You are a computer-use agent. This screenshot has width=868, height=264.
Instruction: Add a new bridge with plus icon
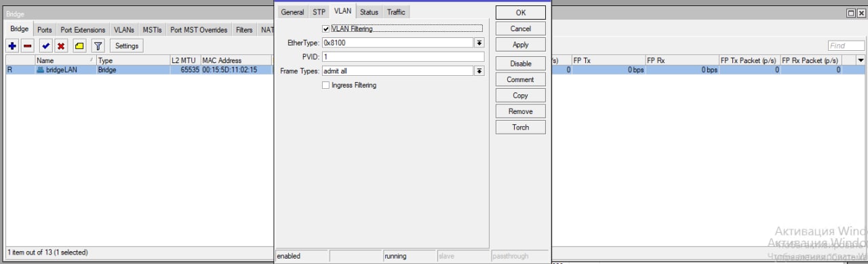click(12, 46)
